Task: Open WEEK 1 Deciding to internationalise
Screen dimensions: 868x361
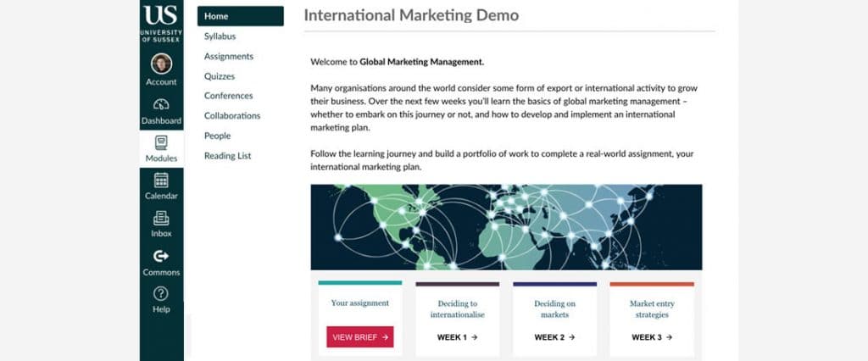Action: 457,336
